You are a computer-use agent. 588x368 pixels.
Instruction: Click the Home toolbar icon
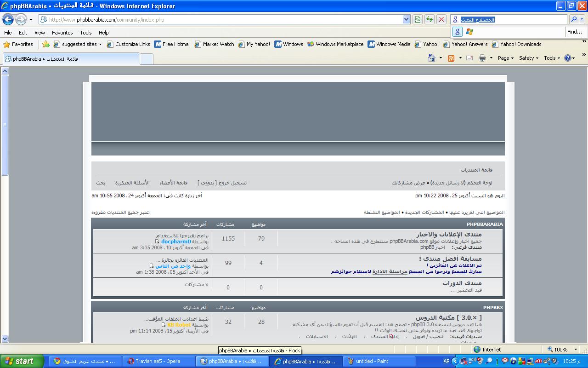pos(431,58)
